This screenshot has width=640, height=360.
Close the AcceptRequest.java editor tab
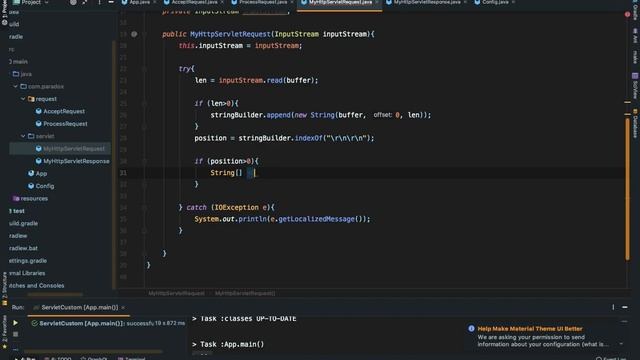222,2
